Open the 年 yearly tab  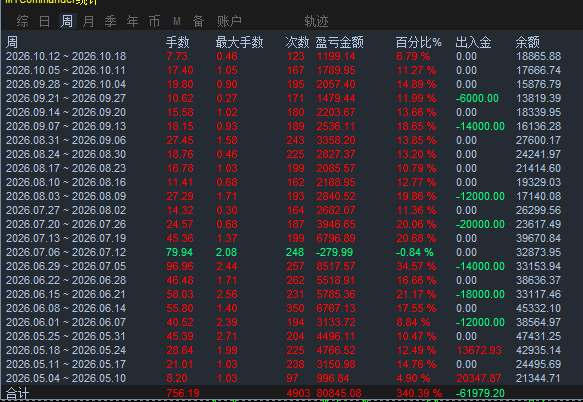click(x=132, y=21)
